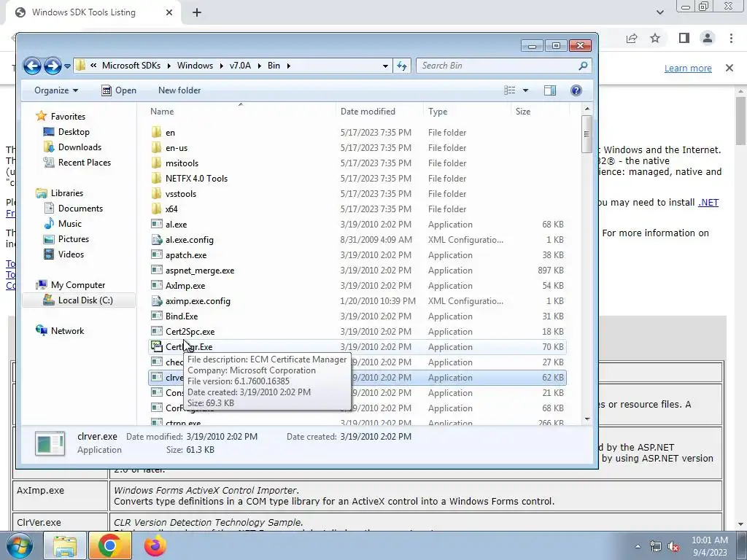
Task: Open the Chrome three-dot menu
Action: (x=731, y=38)
